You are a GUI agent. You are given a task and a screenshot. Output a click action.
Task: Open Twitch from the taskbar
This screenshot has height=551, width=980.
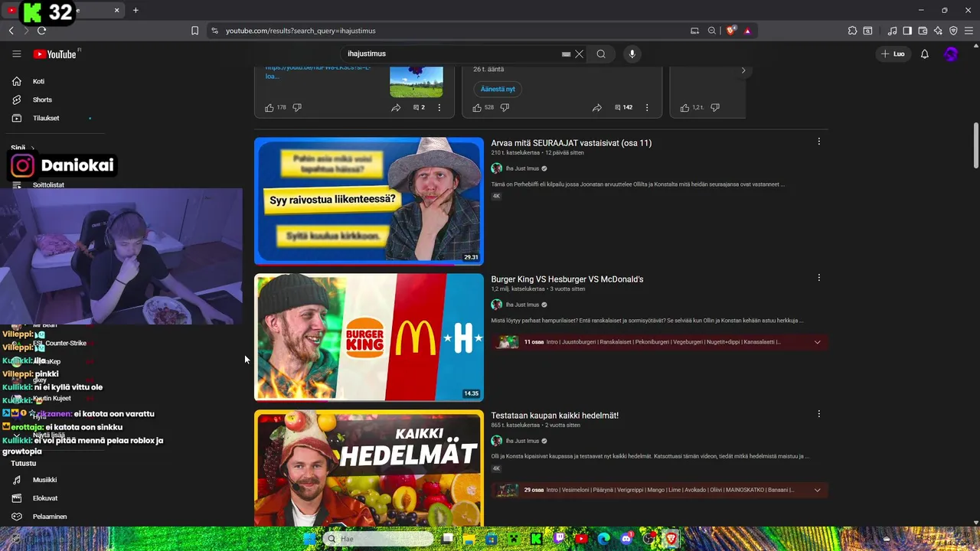click(560, 539)
